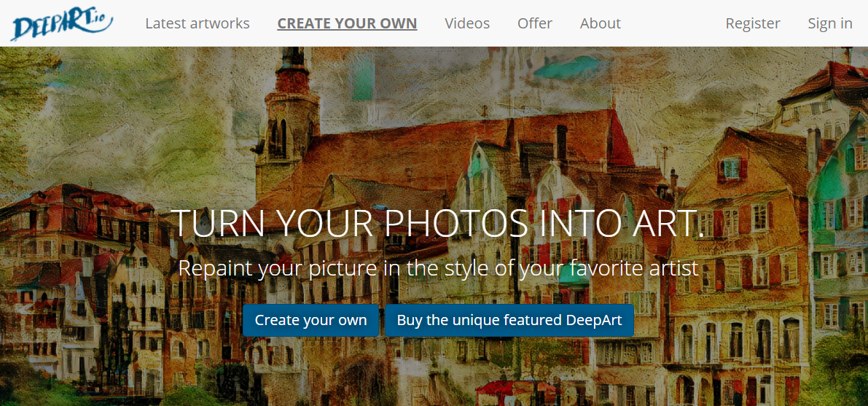The width and height of the screenshot is (868, 406).
Task: Open the Offer menu item
Action: click(x=535, y=23)
